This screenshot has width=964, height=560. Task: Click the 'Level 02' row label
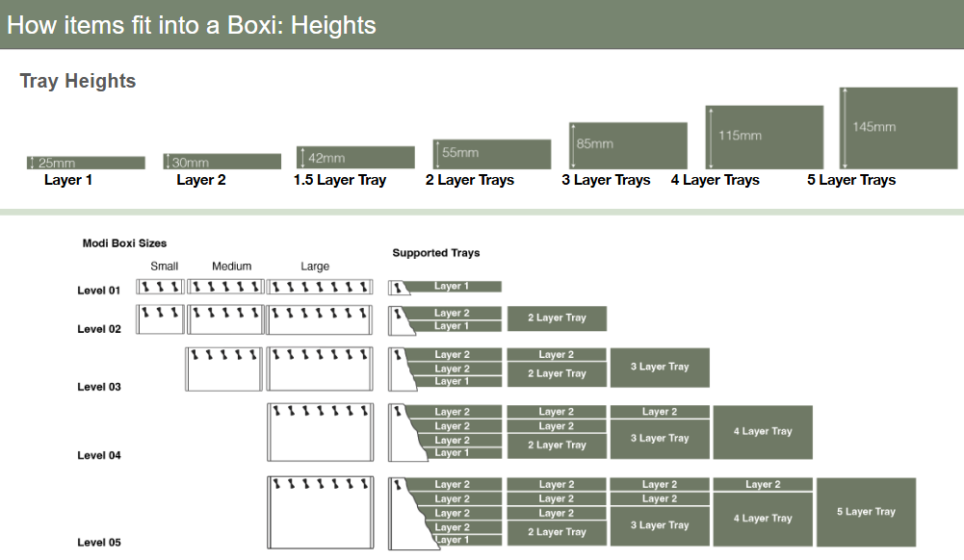tap(99, 329)
